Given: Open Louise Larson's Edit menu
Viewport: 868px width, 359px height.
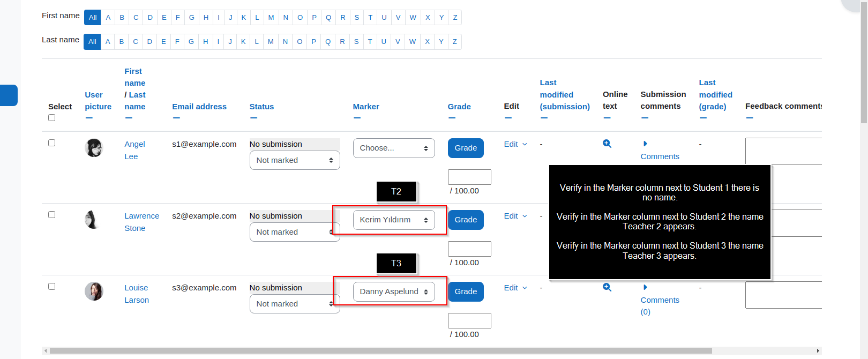Looking at the screenshot, I should click(515, 288).
